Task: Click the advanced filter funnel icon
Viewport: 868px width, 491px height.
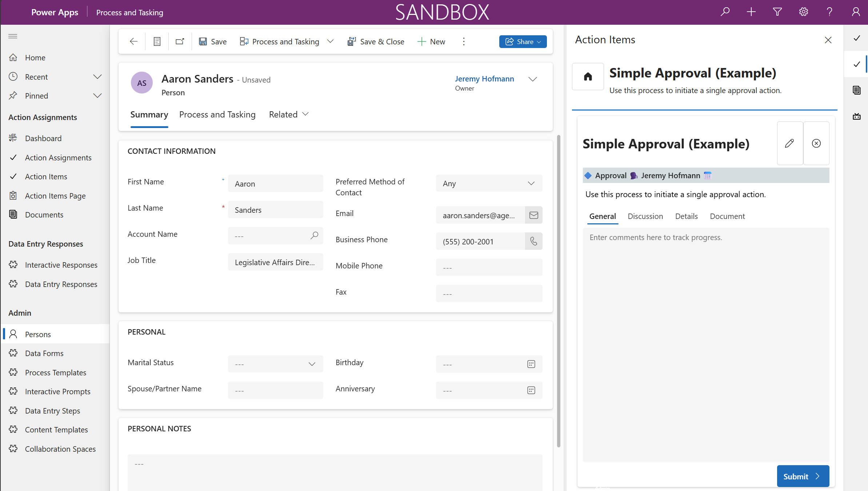Action: pos(777,12)
